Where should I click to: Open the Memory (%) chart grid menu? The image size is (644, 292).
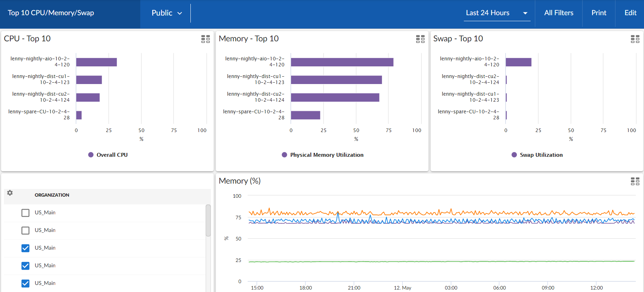[x=635, y=181]
